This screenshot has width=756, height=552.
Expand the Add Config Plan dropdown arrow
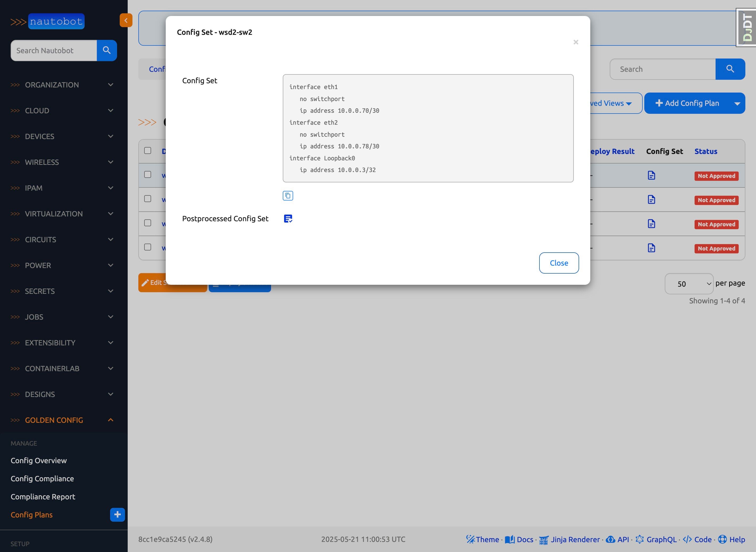(737, 104)
